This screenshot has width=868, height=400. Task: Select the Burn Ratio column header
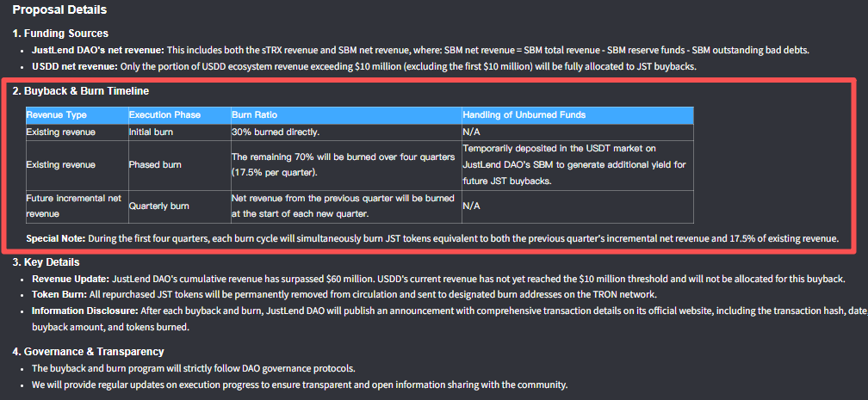255,114
